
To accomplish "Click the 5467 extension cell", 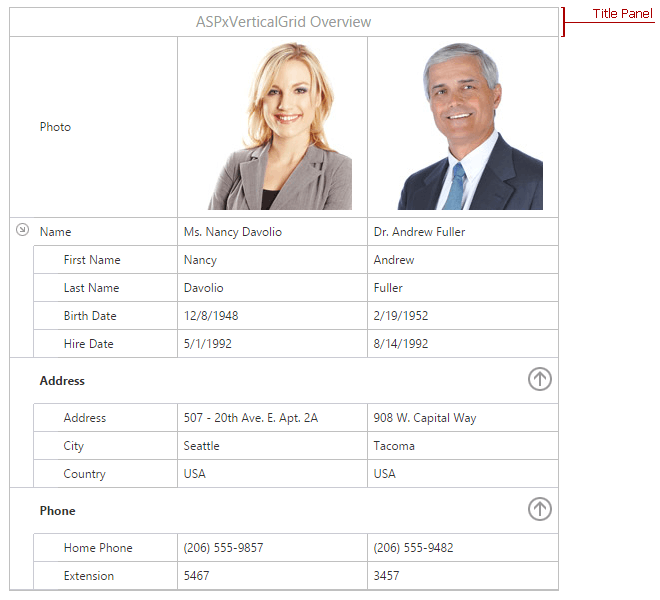I will (272, 576).
